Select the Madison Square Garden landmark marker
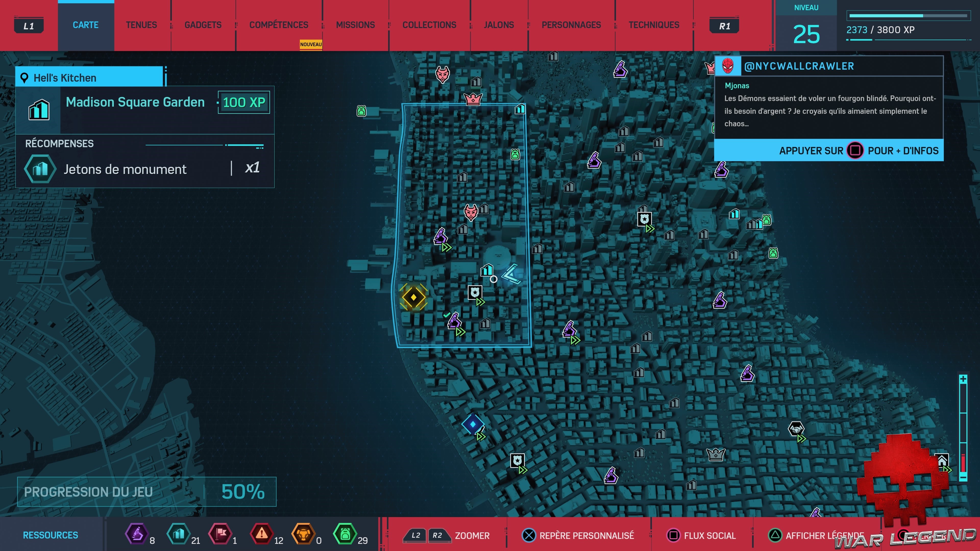 [487, 270]
